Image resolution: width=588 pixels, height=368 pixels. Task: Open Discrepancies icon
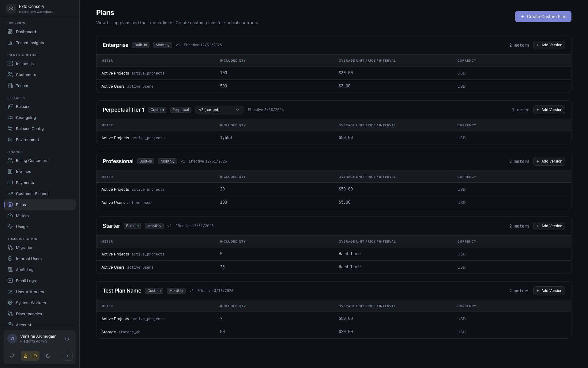pos(10,314)
